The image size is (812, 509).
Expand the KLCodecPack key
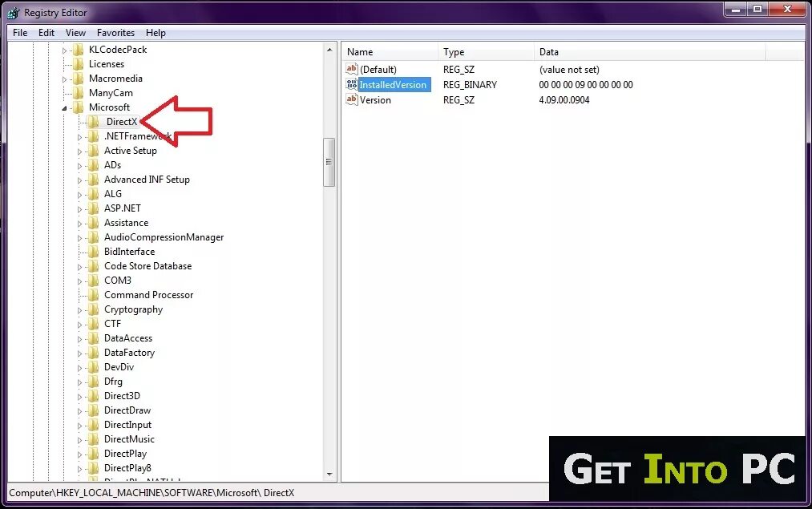[64, 50]
